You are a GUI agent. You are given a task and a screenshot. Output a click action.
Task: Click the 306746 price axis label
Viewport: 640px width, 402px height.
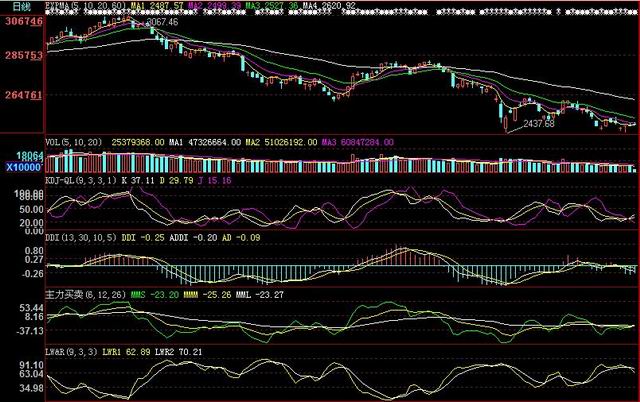point(21,20)
